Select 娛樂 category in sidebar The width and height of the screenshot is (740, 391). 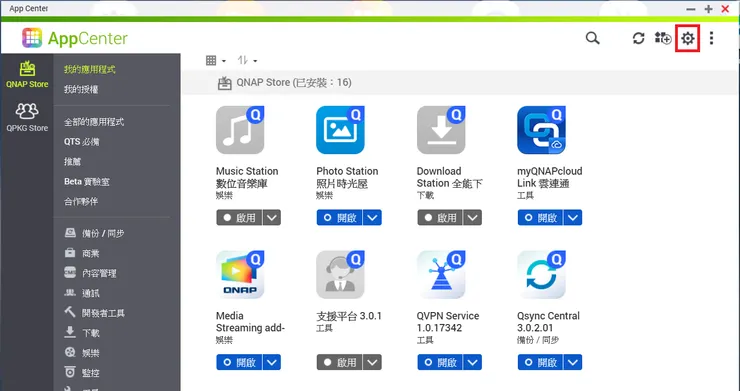pos(82,352)
